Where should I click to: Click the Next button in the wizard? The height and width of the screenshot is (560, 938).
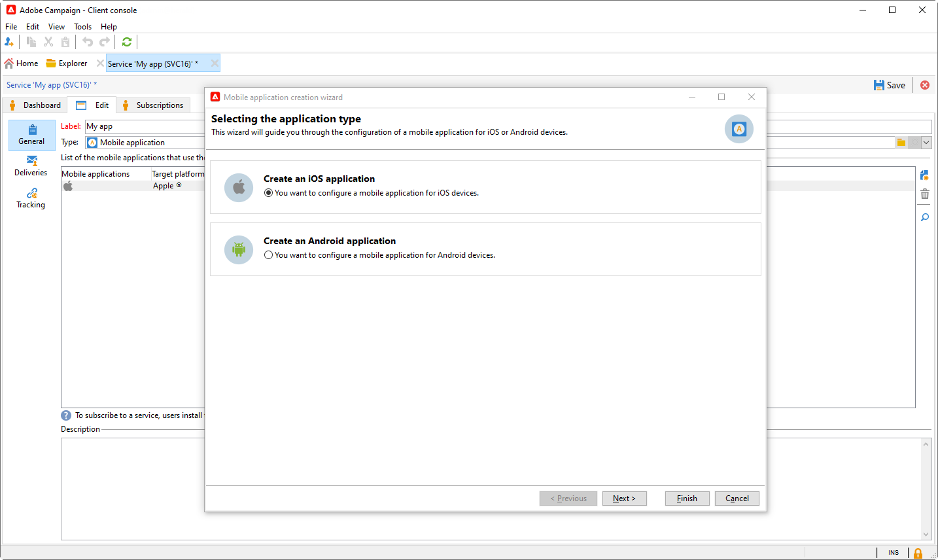click(624, 499)
